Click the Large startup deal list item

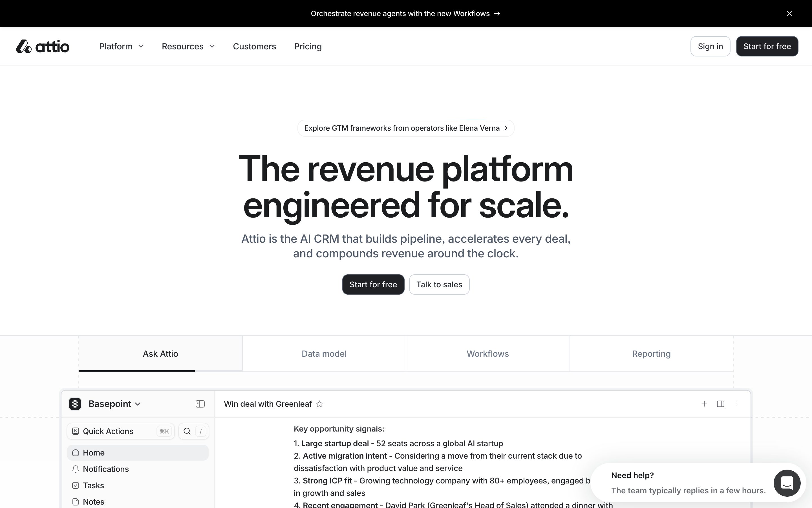click(x=398, y=443)
